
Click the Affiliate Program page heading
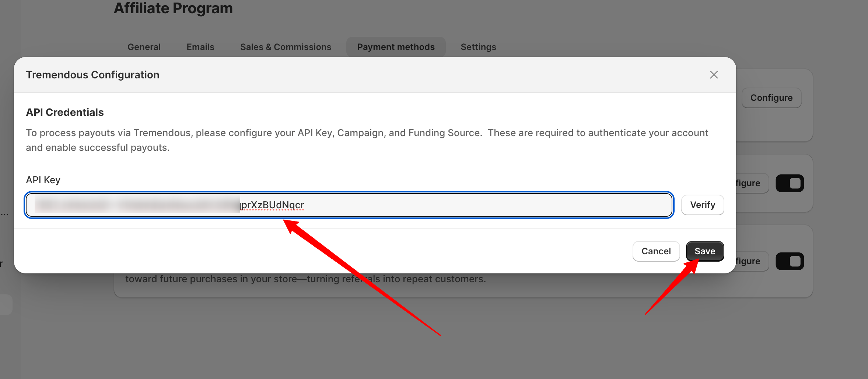[x=173, y=8]
